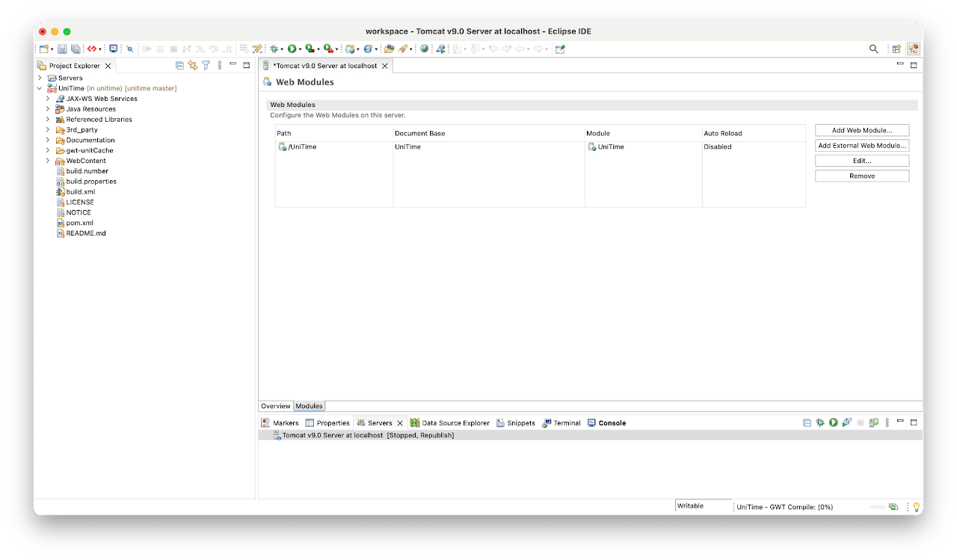Expand the Servers project node
Viewport: 957px width, 560px height.
pos(40,78)
